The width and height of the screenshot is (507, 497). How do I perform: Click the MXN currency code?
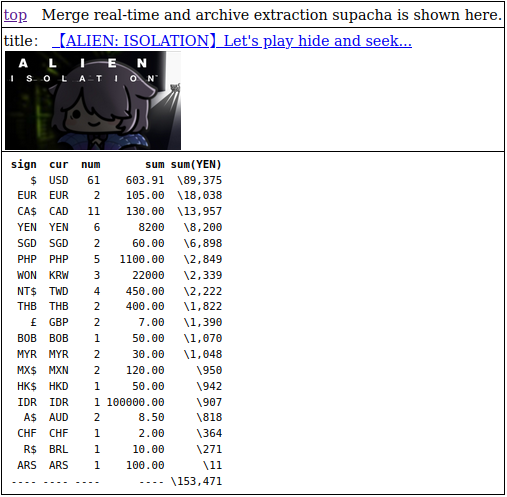(59, 370)
